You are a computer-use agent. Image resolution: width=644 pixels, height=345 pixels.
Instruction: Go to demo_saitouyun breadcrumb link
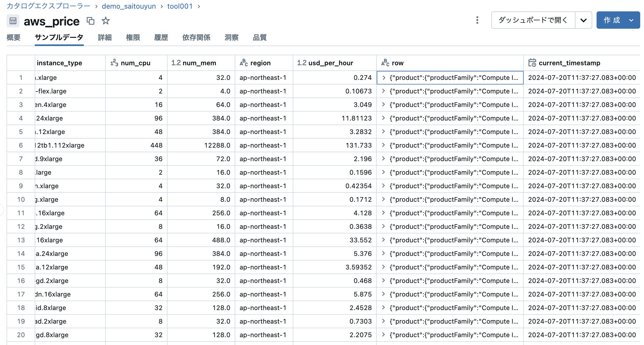pos(129,6)
